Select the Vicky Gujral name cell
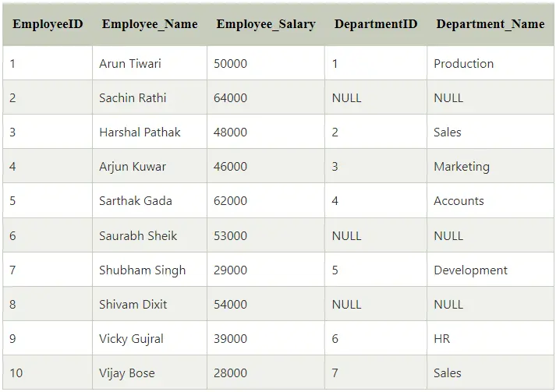The image size is (556, 392). click(150, 338)
